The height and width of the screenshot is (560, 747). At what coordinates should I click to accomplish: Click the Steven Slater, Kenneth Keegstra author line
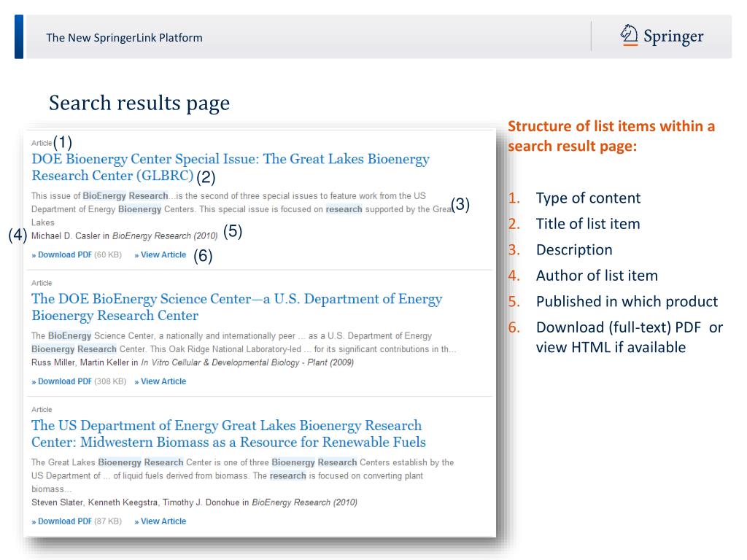tap(194, 502)
